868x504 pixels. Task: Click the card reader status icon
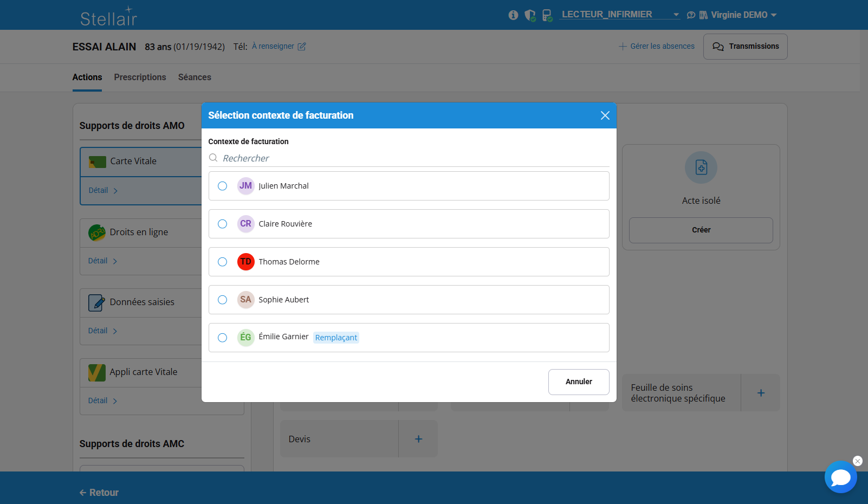547,15
